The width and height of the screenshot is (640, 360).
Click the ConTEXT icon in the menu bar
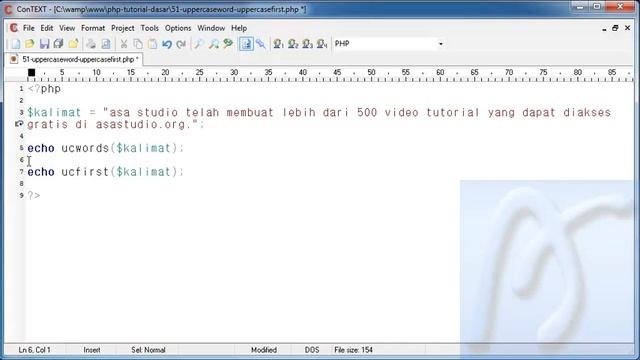coord(14,28)
